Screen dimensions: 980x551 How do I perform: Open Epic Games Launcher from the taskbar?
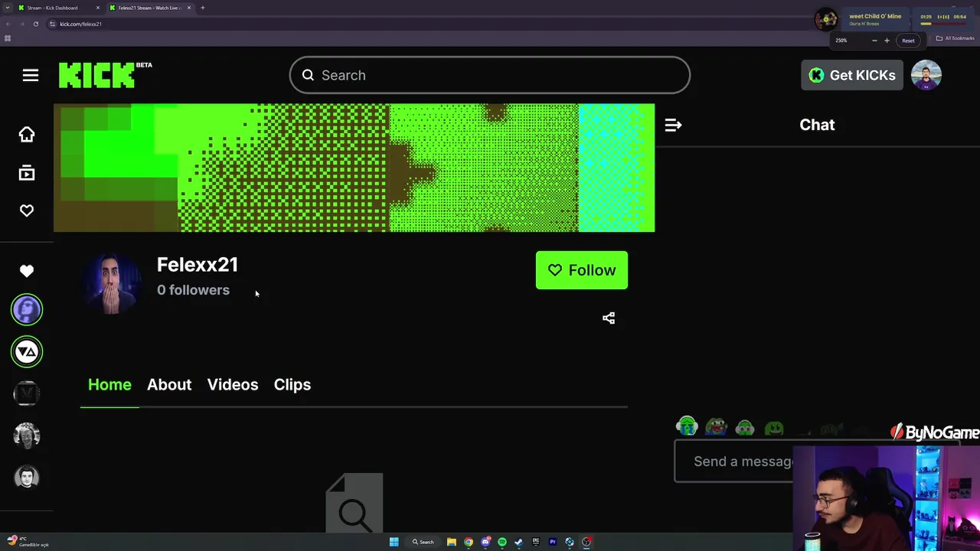pyautogui.click(x=536, y=542)
